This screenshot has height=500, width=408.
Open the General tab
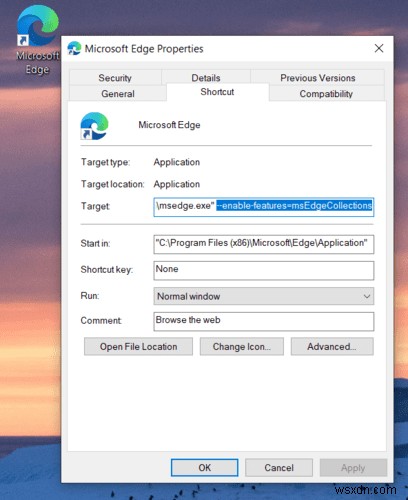(118, 94)
